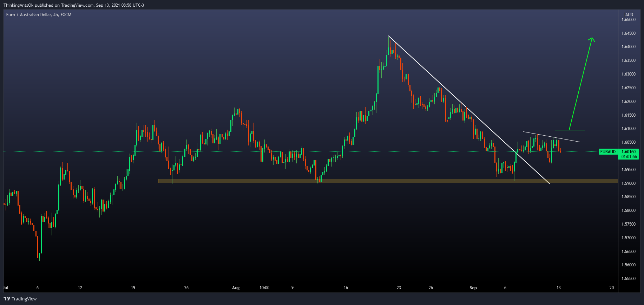Click the TradingView logo icon

click(x=7, y=299)
